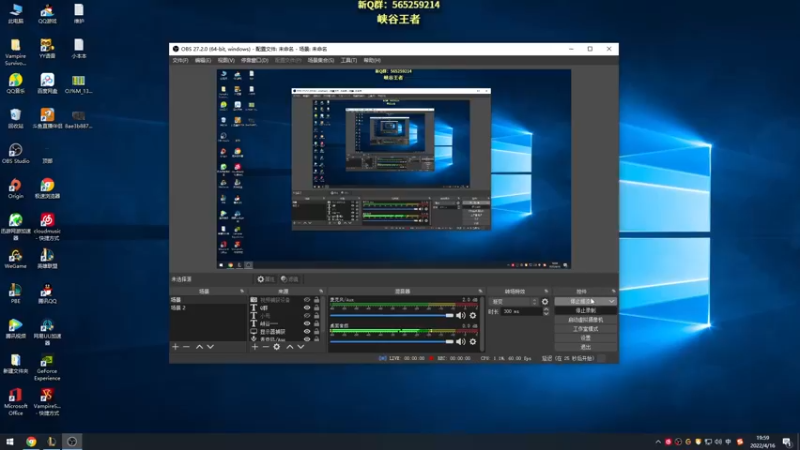This screenshot has height=450, width=800.
Task: Open the 回收站 recycle bin icon
Action: (15, 118)
